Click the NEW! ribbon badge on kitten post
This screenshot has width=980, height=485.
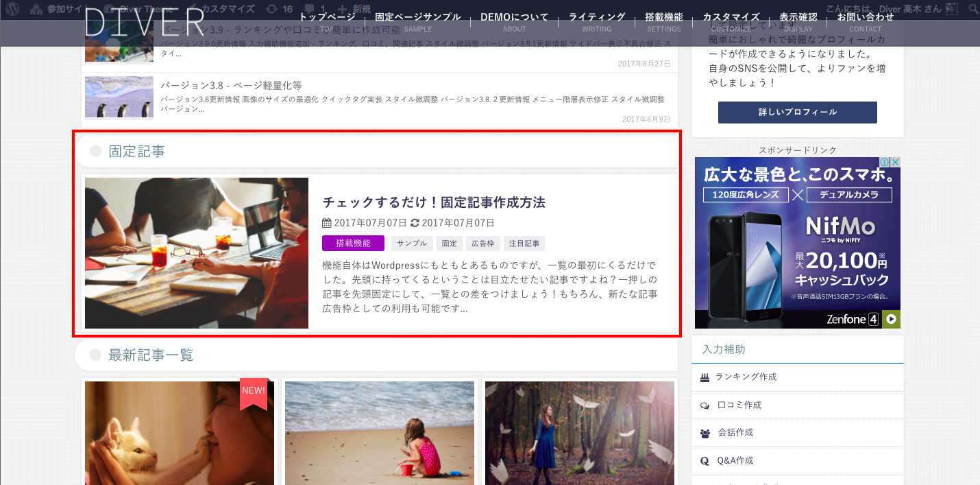coord(253,392)
